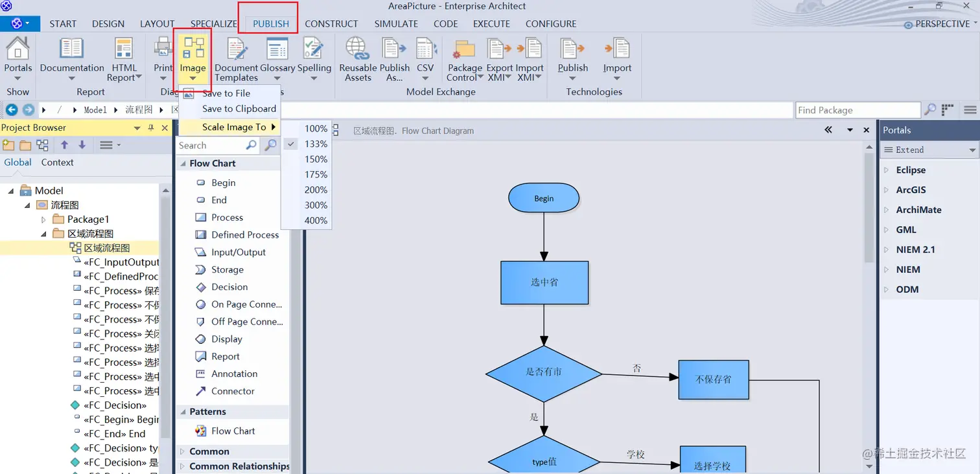Select the Process toolbox element
This screenshot has height=474, width=980.
point(227,218)
